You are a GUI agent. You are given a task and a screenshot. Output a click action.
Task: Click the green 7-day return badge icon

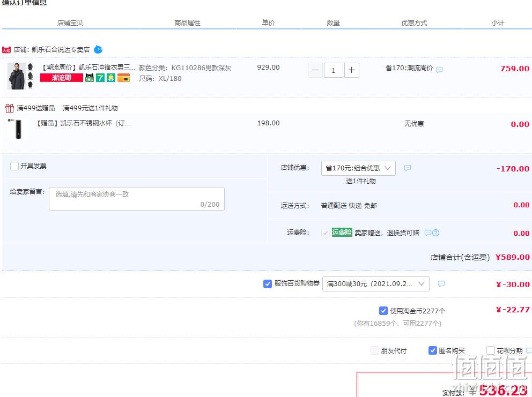(100, 78)
